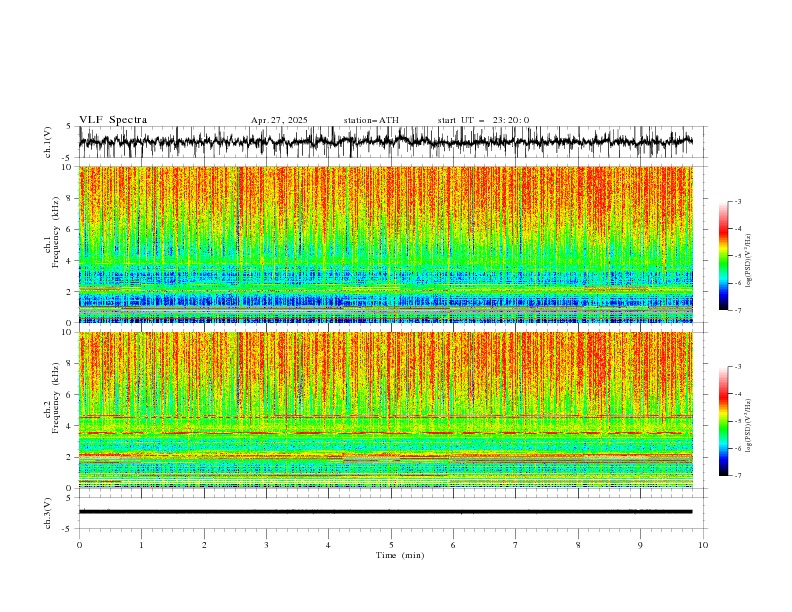Click the 'start UT = 23:20:0' text
This screenshot has height=612, width=792.
483,120
